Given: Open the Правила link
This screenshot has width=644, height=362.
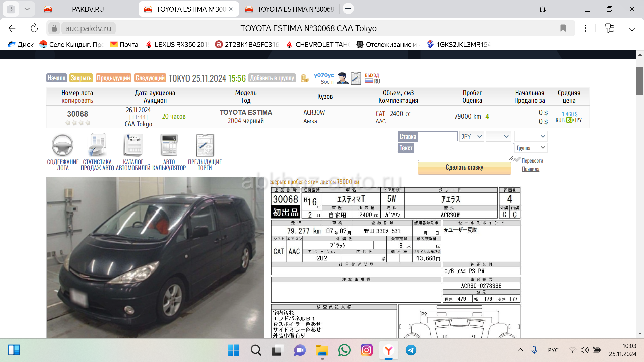Looking at the screenshot, I should (531, 169).
